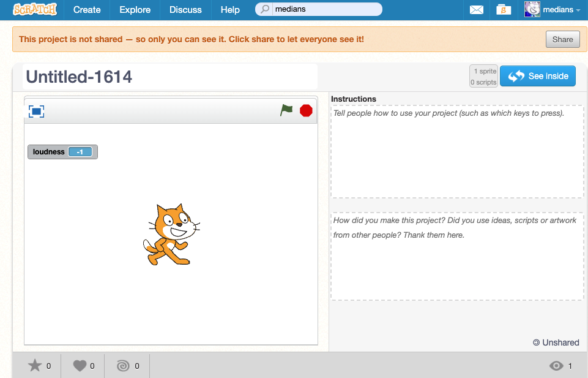
Task: Click the green flag to start
Action: click(x=286, y=110)
